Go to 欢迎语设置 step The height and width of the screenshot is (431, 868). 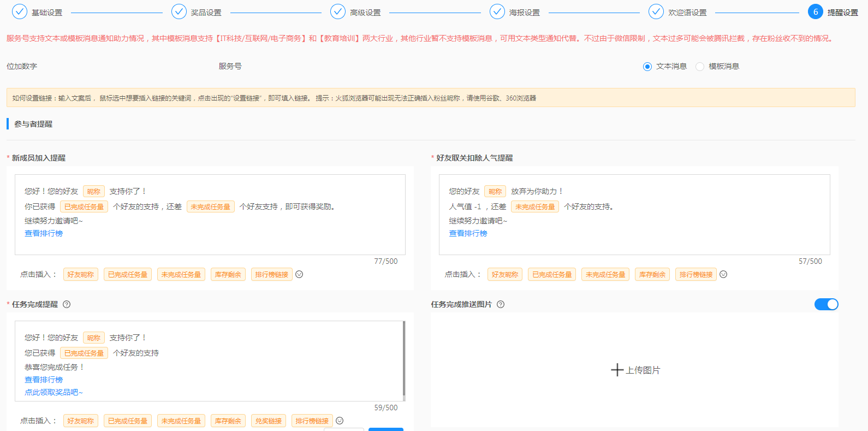[687, 13]
